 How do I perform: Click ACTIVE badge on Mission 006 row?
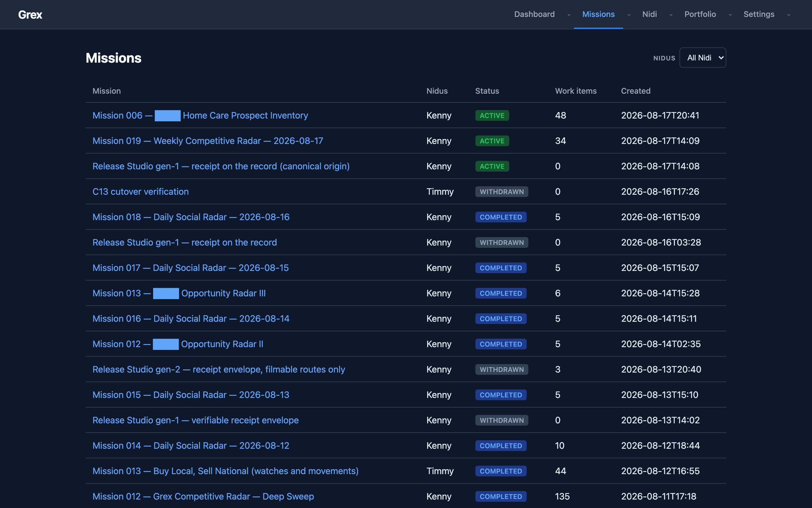[492, 116]
